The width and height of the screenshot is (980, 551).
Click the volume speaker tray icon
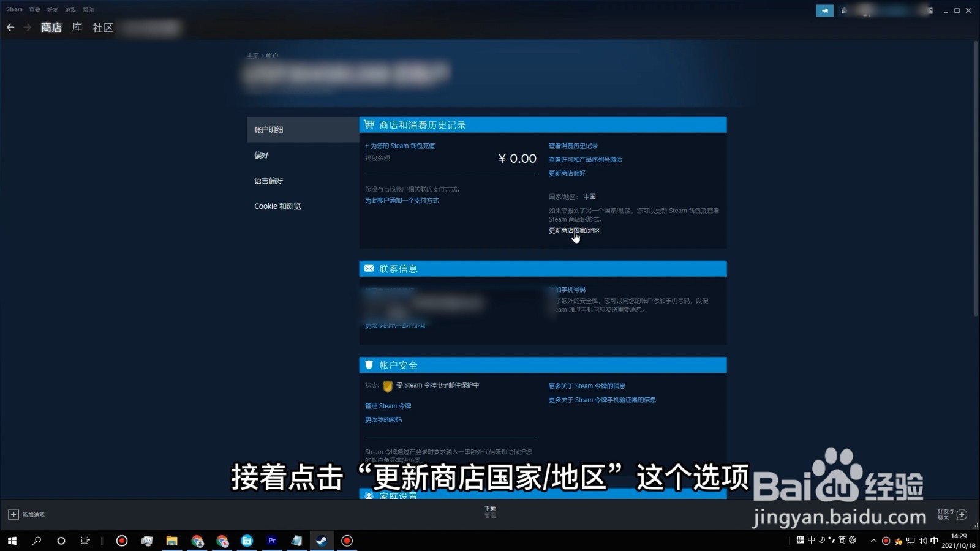(x=922, y=541)
